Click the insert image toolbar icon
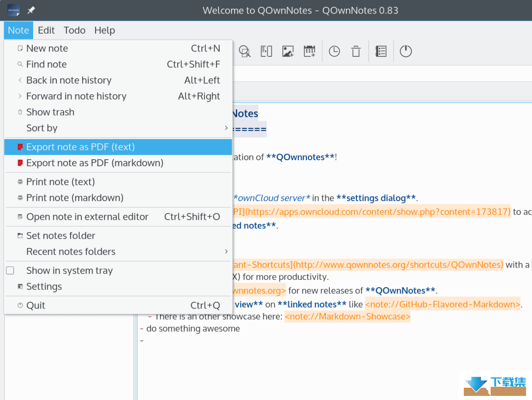This screenshot has height=400, width=532. (x=288, y=51)
